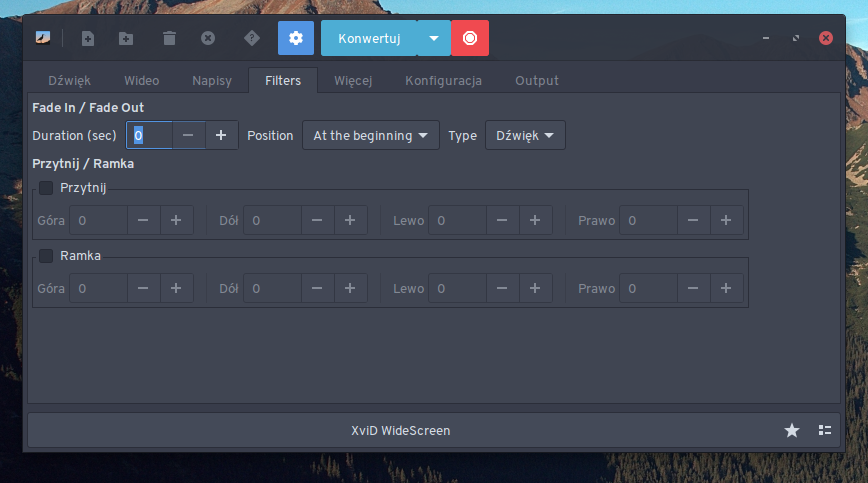Increase the Ramka Dół value
Image resolution: width=868 pixels, height=483 pixels.
pos(350,288)
